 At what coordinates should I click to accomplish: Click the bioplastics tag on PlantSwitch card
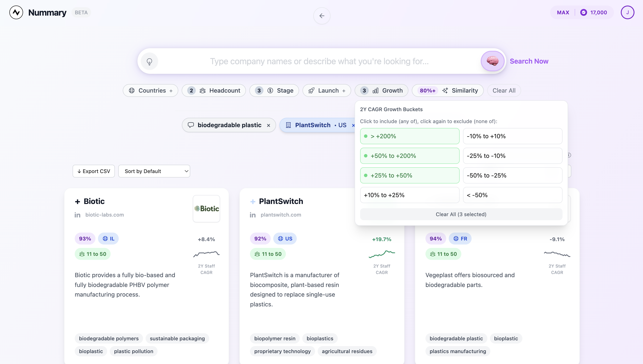[320, 338]
